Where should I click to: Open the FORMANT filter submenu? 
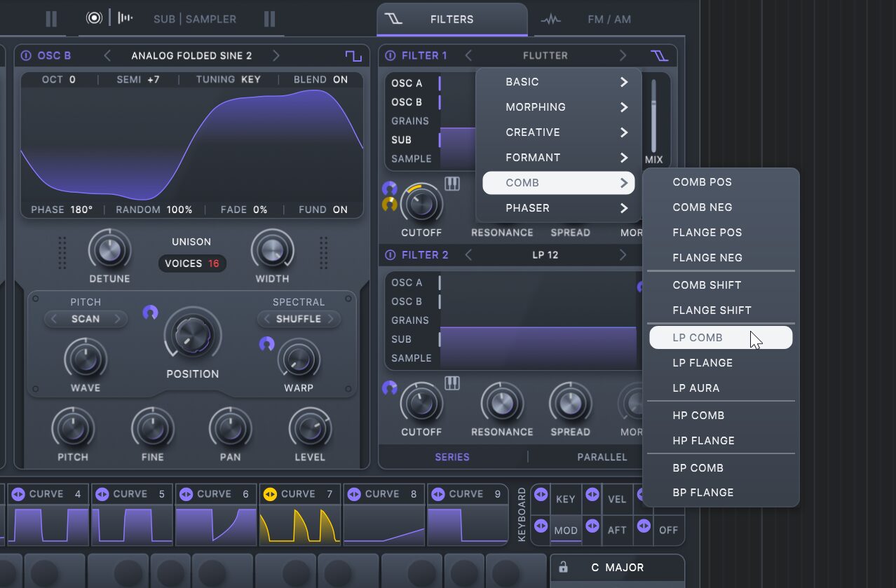tap(559, 158)
